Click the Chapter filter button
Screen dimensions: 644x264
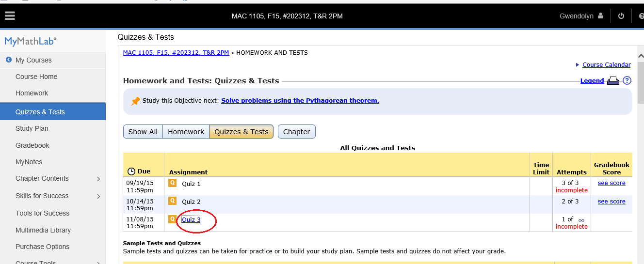(x=297, y=132)
